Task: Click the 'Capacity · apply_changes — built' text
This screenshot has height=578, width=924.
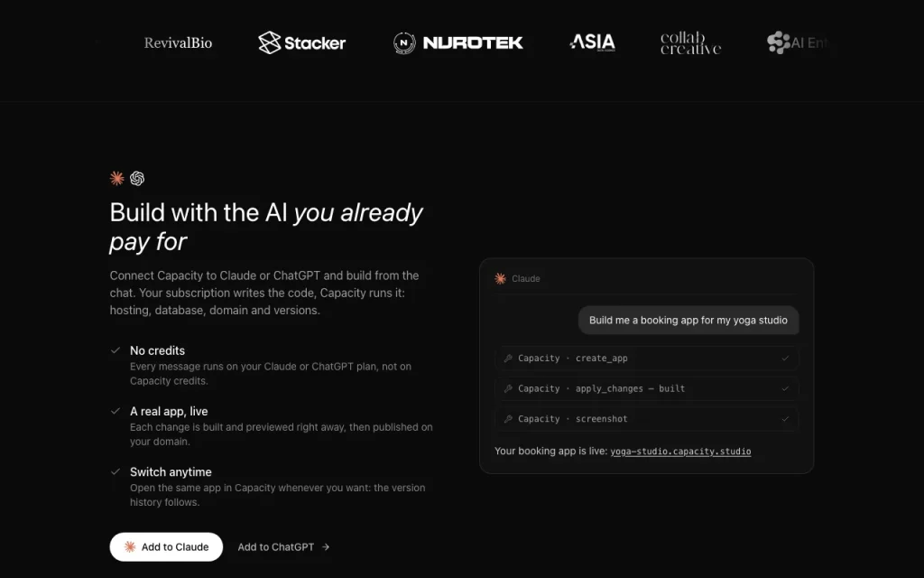Action: (x=601, y=388)
